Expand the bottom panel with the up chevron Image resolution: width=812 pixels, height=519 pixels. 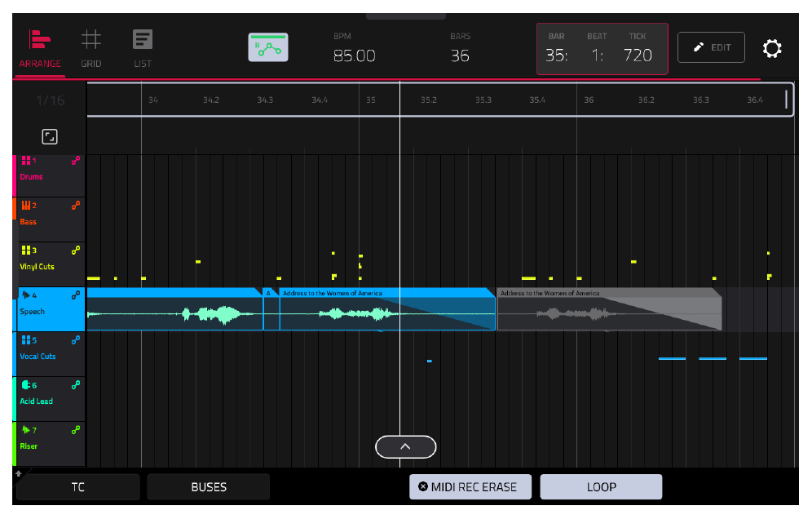[x=405, y=447]
